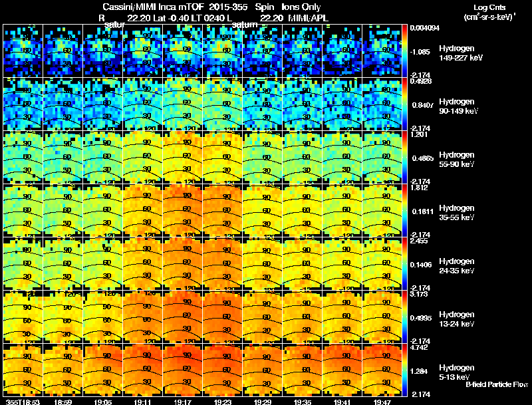Click the '355T18:53' time label
532x405 pixels.
pyautogui.click(x=23, y=402)
